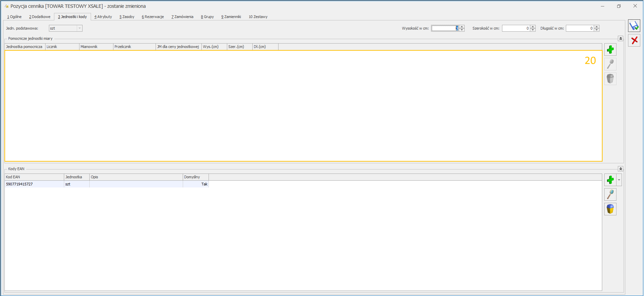
Task: Open selected EAN code with magnifier icon
Action: (x=610, y=195)
